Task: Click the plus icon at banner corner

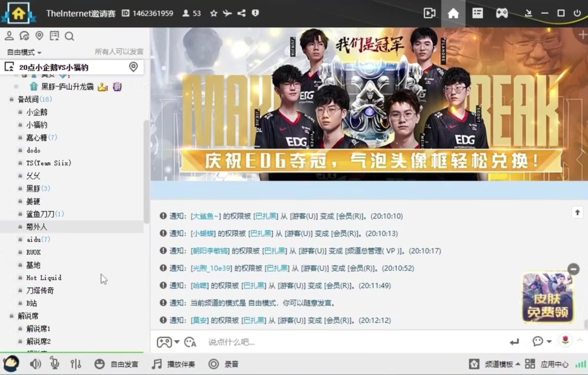Action: coord(583,35)
